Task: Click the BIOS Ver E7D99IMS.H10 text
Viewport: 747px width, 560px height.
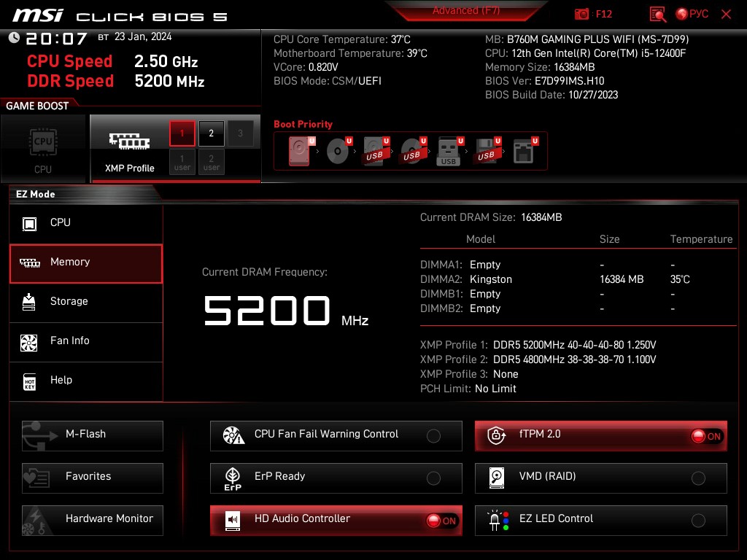Action: [x=544, y=81]
